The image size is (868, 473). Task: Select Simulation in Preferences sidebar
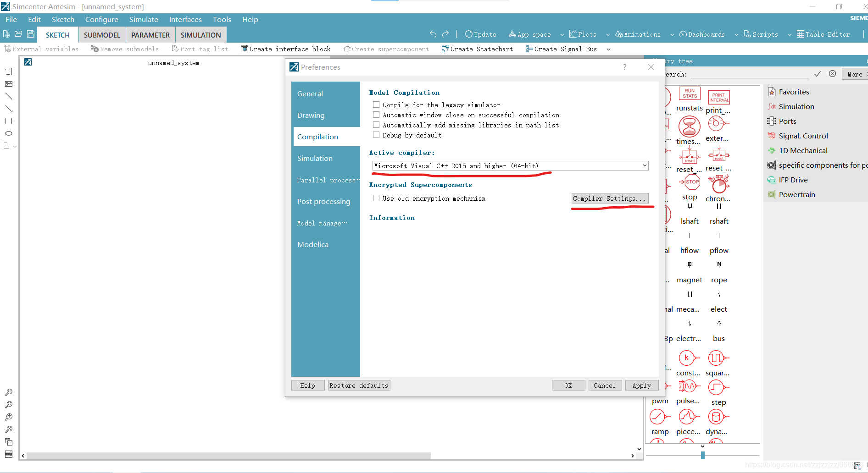[x=326, y=158]
